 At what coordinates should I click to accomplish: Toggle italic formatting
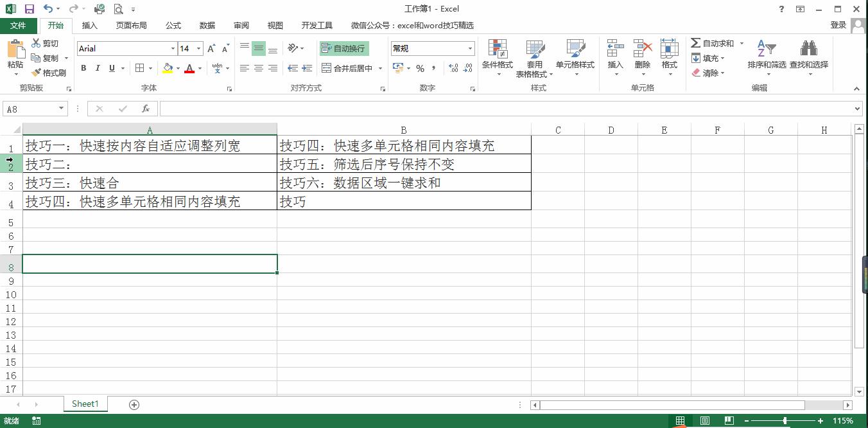pyautogui.click(x=97, y=67)
